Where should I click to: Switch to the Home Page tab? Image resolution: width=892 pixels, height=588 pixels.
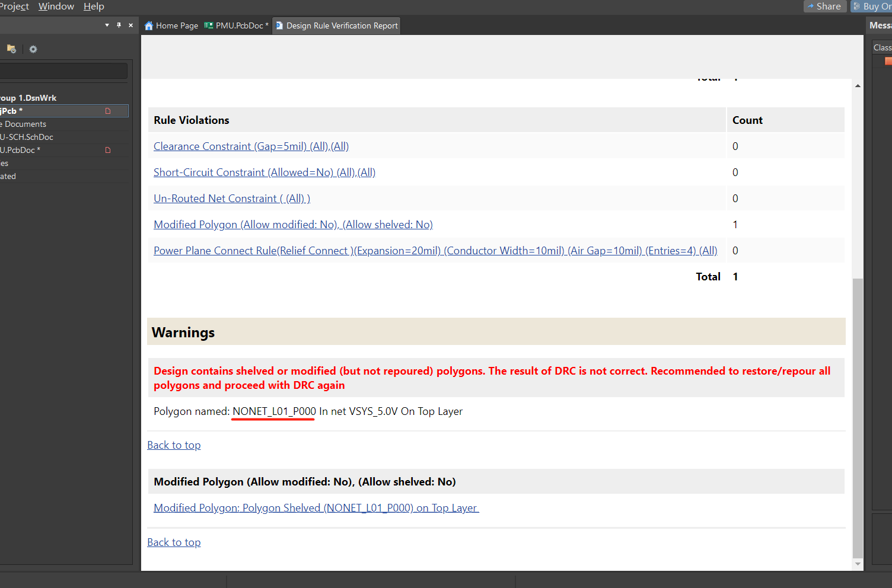pyautogui.click(x=171, y=25)
